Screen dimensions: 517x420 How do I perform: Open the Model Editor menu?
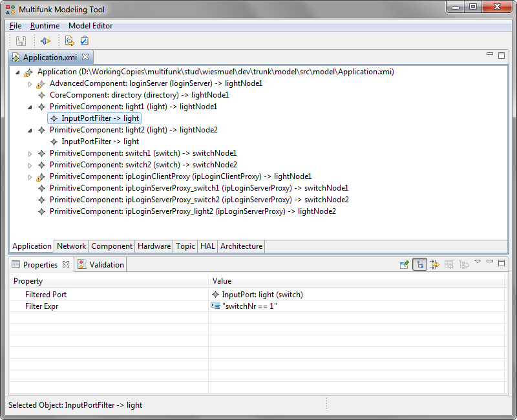90,26
